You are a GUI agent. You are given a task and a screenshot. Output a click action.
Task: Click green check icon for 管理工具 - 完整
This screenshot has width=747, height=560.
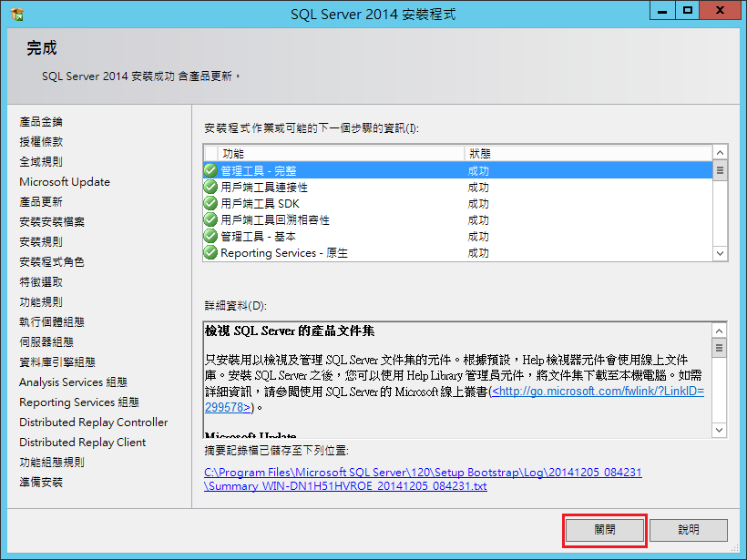point(210,170)
